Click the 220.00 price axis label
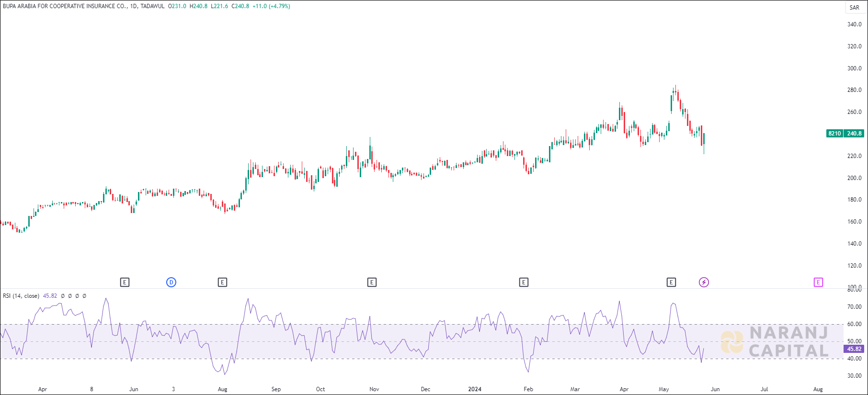The height and width of the screenshot is (395, 868). 854,156
